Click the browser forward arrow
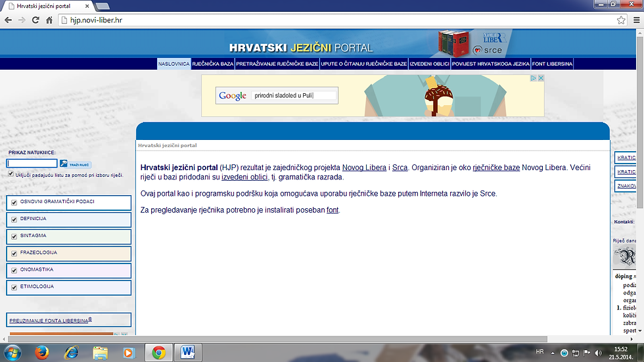The image size is (644, 362). pyautogui.click(x=22, y=20)
